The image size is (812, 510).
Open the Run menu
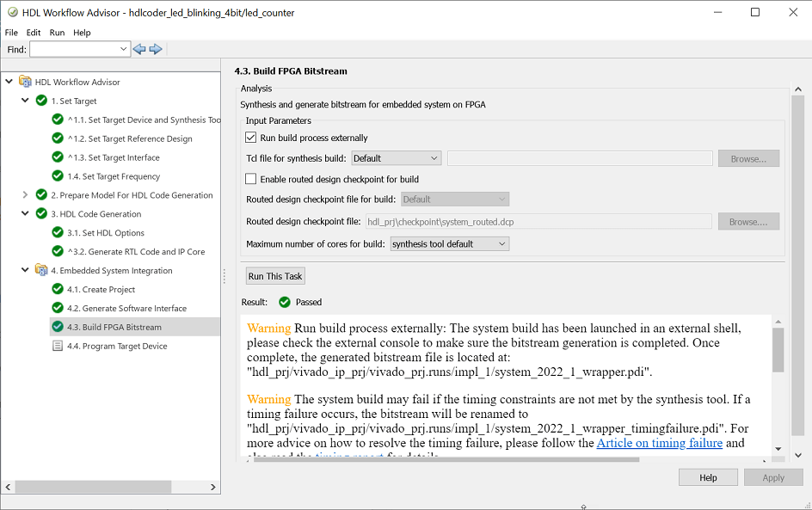(57, 33)
